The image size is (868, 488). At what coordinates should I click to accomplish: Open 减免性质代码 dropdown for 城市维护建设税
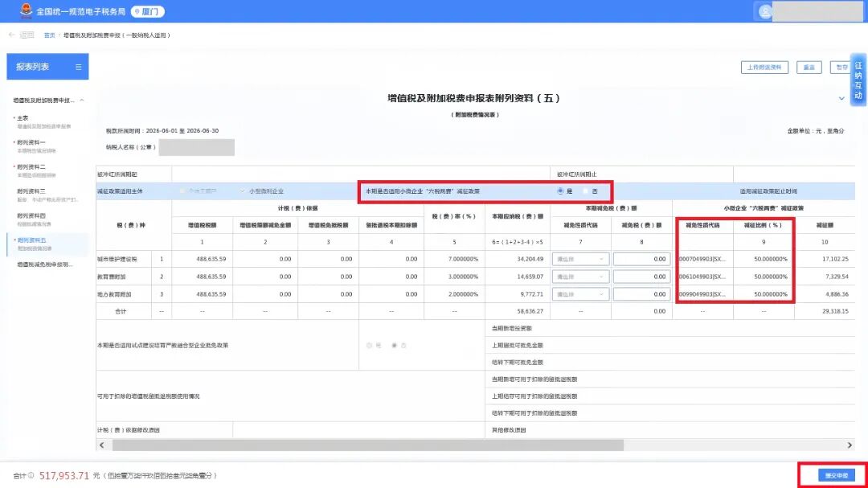[x=580, y=259]
